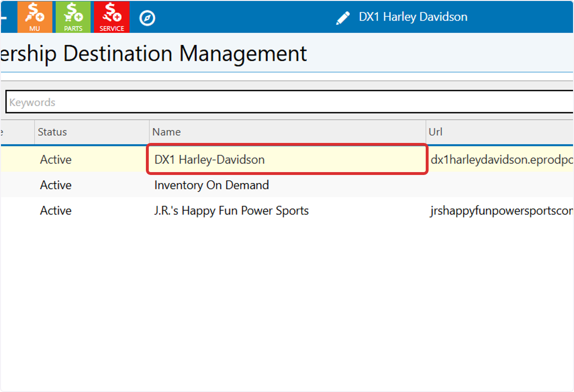
Task: Select the DX1 Harley-Davidson name cell
Action: coord(287,159)
